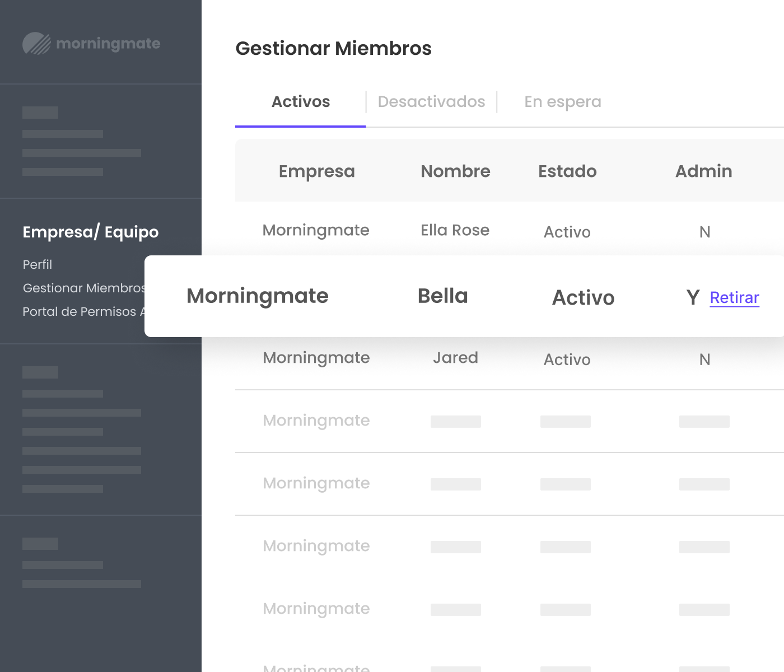Click Activo status in Jared row
784x672 pixels.
(567, 360)
